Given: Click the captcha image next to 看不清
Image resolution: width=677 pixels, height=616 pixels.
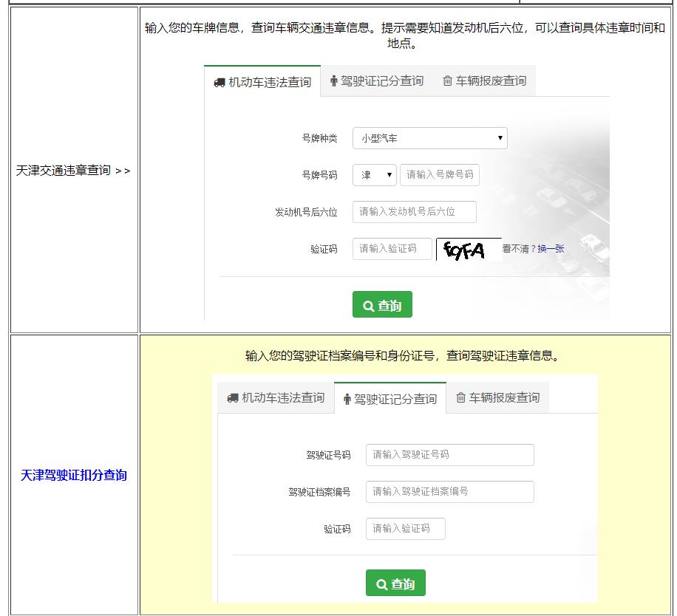Looking at the screenshot, I should [467, 250].
